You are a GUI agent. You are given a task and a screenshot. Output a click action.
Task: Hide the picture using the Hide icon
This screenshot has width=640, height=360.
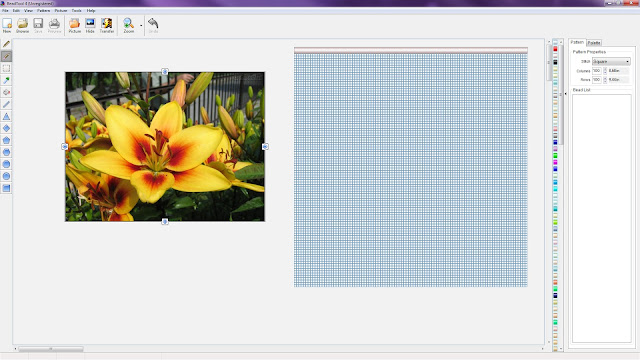pos(90,25)
